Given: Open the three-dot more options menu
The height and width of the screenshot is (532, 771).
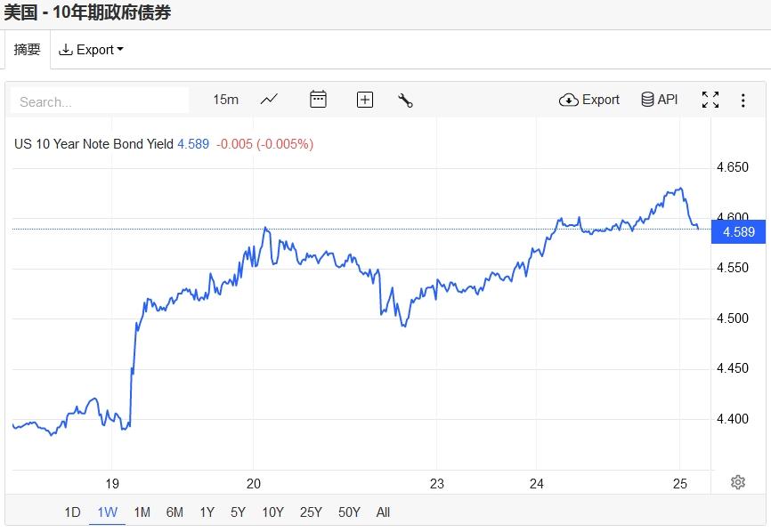Looking at the screenshot, I should [743, 101].
